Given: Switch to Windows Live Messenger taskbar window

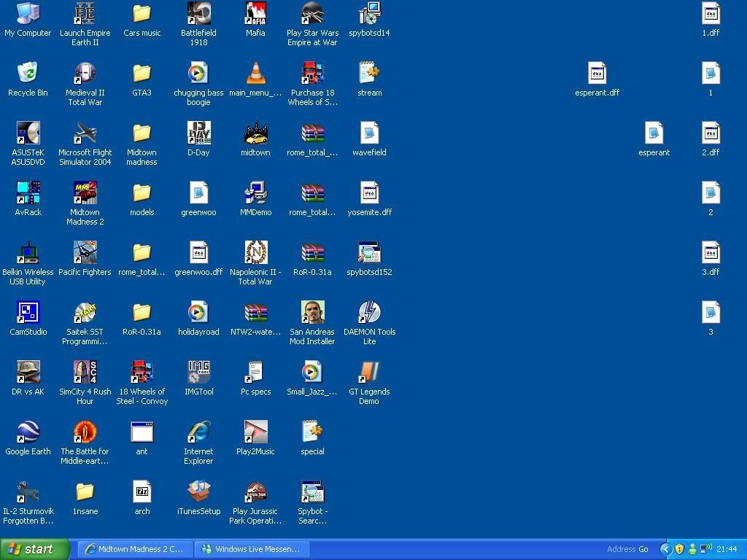Looking at the screenshot, I should (x=252, y=549).
